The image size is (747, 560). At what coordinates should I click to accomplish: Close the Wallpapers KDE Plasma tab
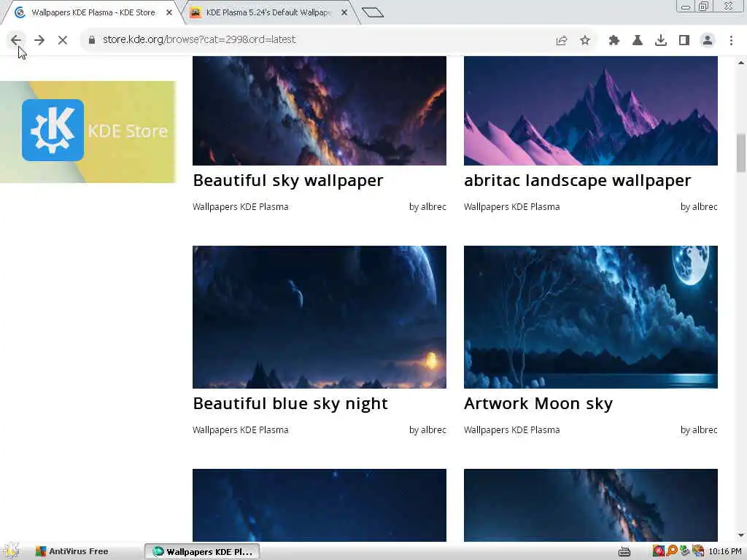pyautogui.click(x=169, y=12)
